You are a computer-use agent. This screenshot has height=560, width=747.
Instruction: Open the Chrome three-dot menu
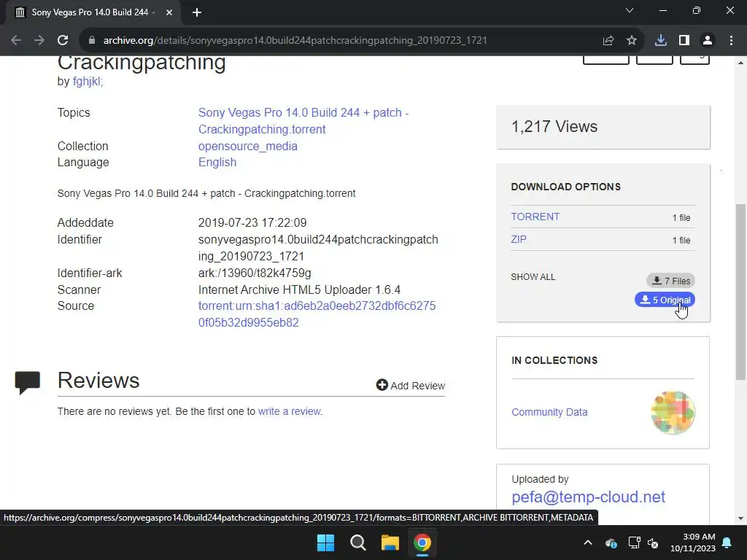731,41
